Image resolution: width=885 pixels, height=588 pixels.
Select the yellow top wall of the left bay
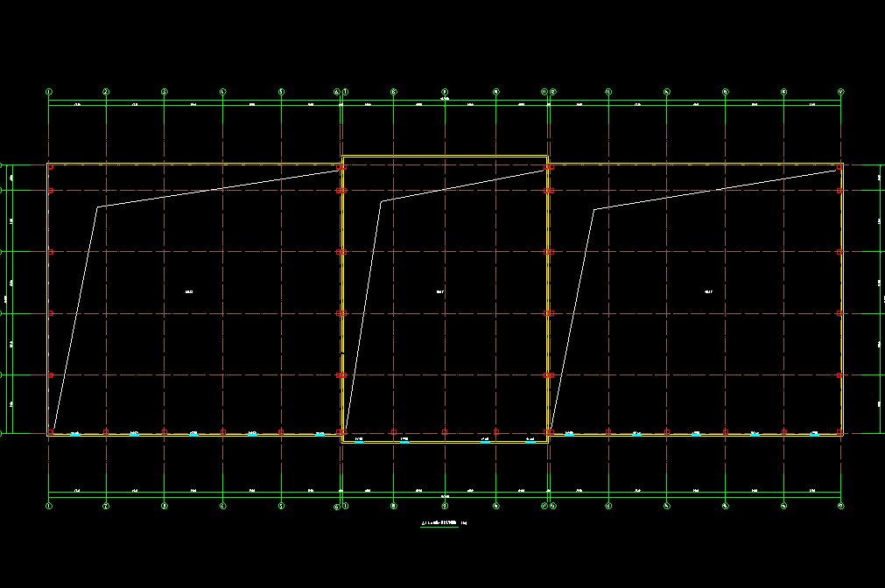coord(194,164)
